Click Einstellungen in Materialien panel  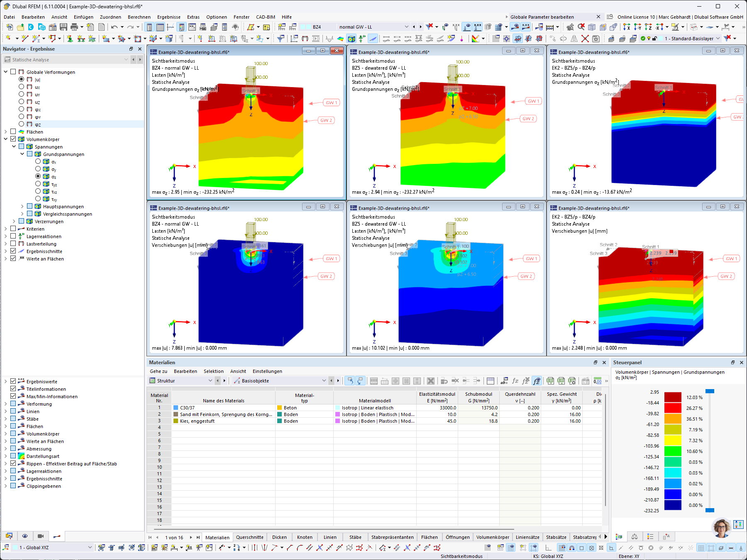[x=267, y=371]
